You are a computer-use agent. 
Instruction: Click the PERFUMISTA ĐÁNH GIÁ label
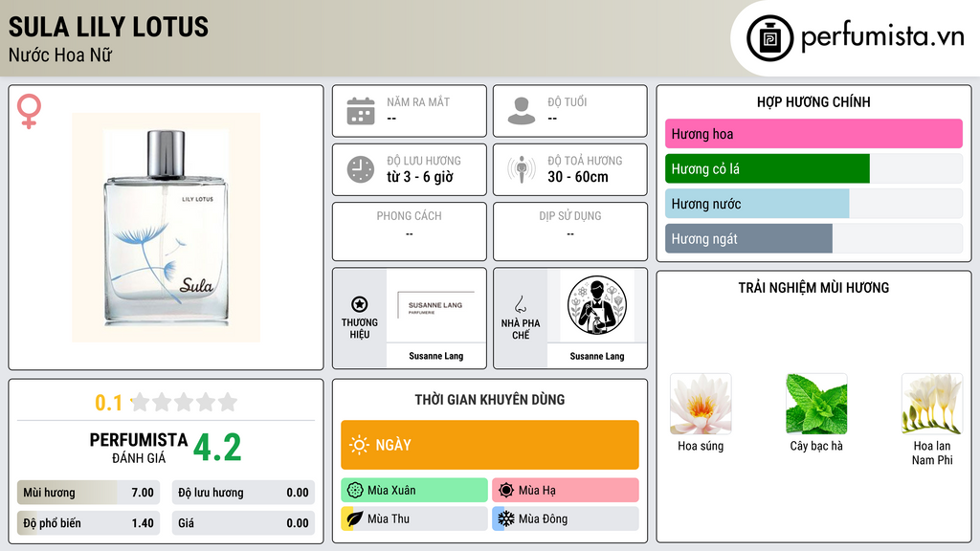click(x=139, y=448)
